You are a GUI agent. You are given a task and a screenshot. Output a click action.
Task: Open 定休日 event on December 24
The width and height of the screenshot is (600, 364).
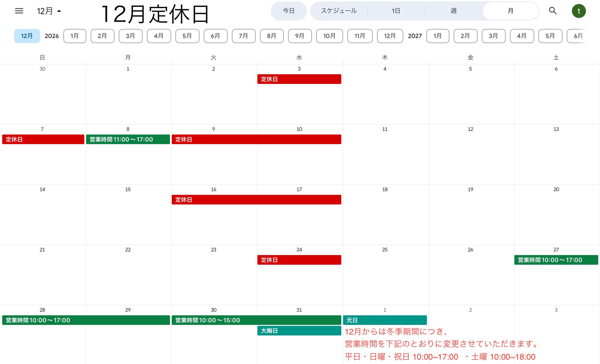299,260
